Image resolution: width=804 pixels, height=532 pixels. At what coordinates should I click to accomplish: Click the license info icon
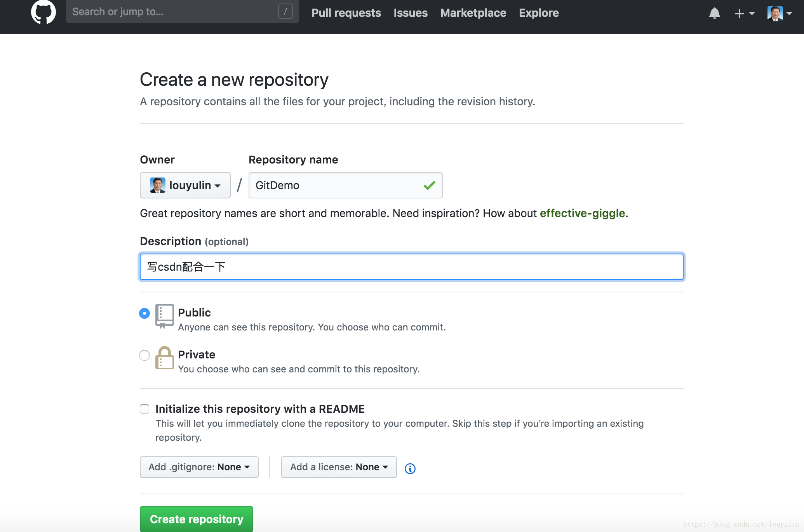pos(410,468)
